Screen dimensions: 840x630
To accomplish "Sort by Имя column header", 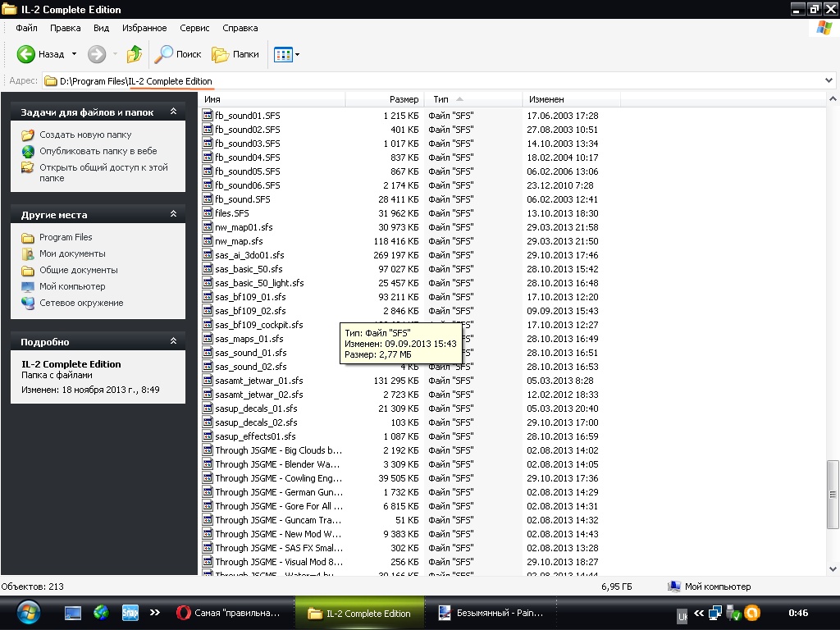I will click(x=272, y=99).
